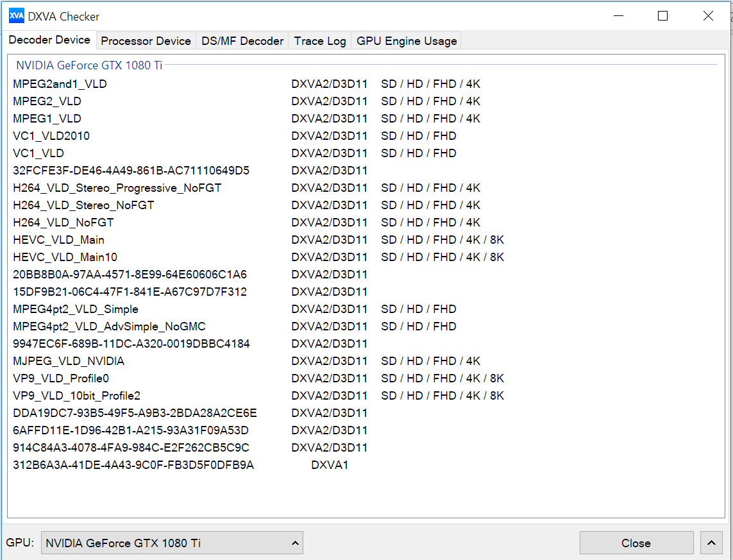Click the expand arrow button beside Close
The height and width of the screenshot is (560, 733).
click(711, 543)
